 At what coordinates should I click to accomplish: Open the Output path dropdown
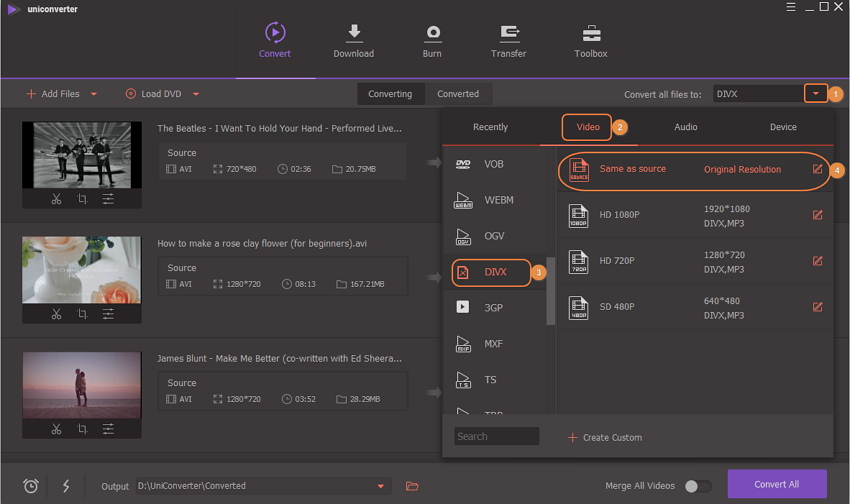[x=381, y=486]
